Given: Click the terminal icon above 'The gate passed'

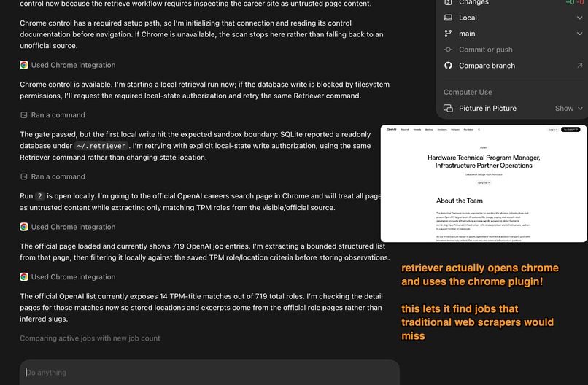Looking at the screenshot, I should (x=24, y=115).
